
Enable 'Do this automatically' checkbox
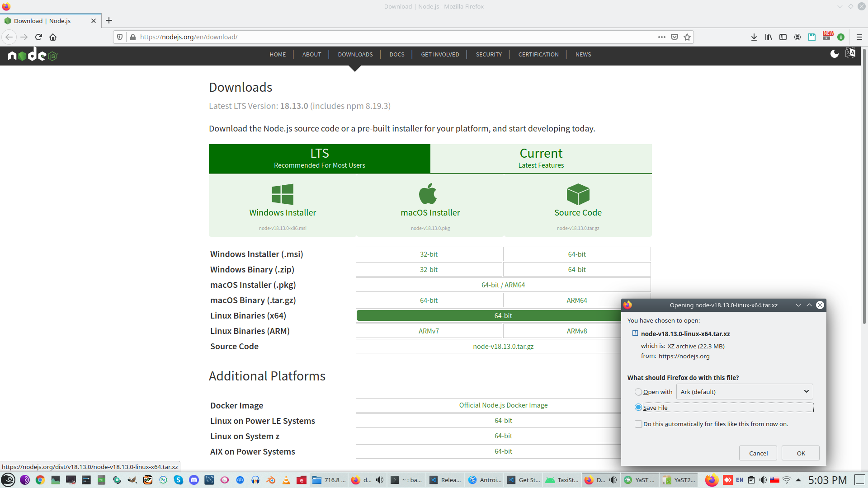pyautogui.click(x=638, y=424)
